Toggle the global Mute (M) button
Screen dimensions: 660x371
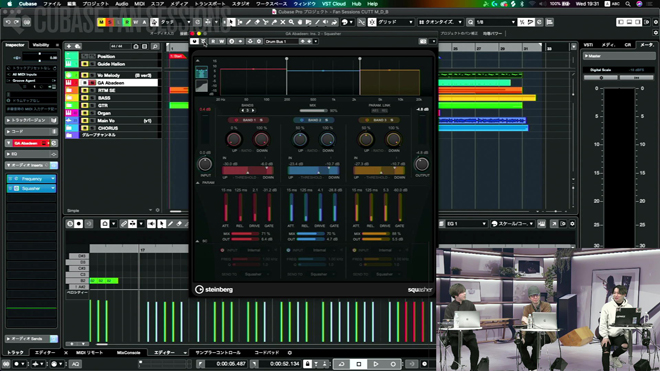pyautogui.click(x=101, y=22)
